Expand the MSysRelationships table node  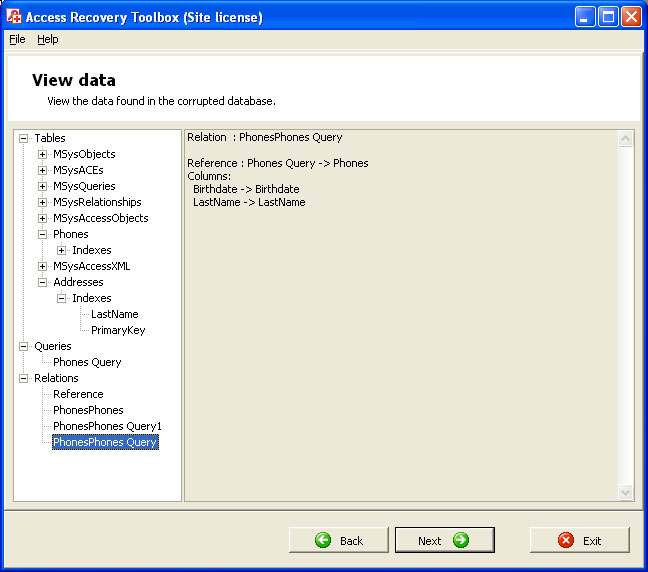(42, 202)
